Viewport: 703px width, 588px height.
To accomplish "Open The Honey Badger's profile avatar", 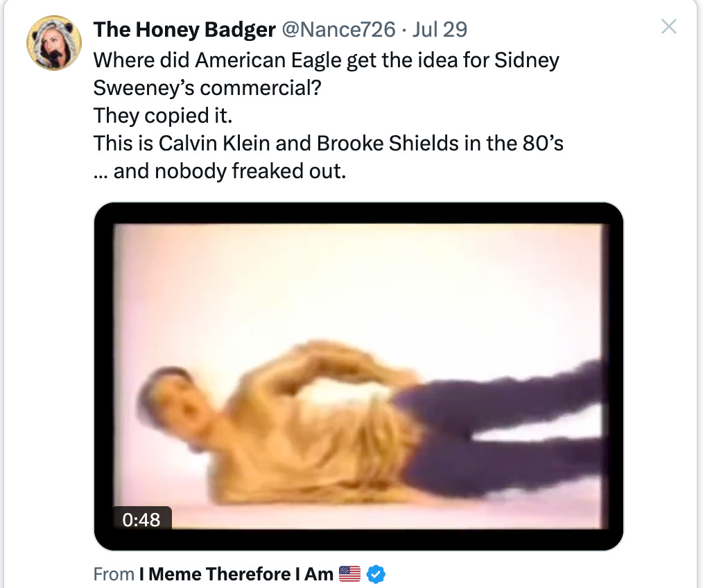I will coord(54,43).
